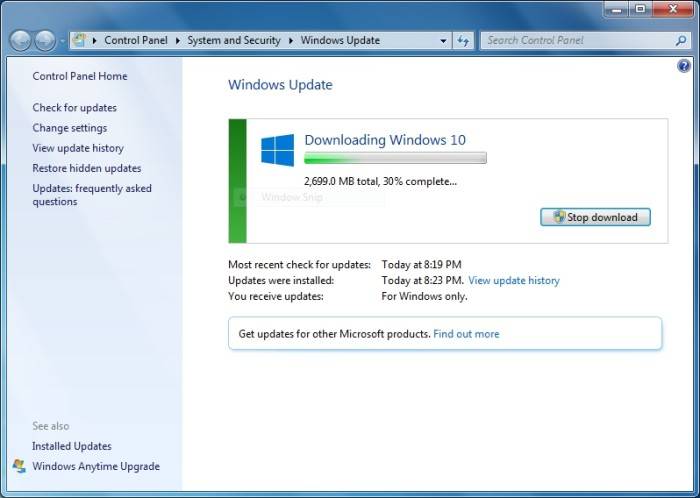
Task: Click the Windows 10 download progress bar
Action: click(395, 158)
